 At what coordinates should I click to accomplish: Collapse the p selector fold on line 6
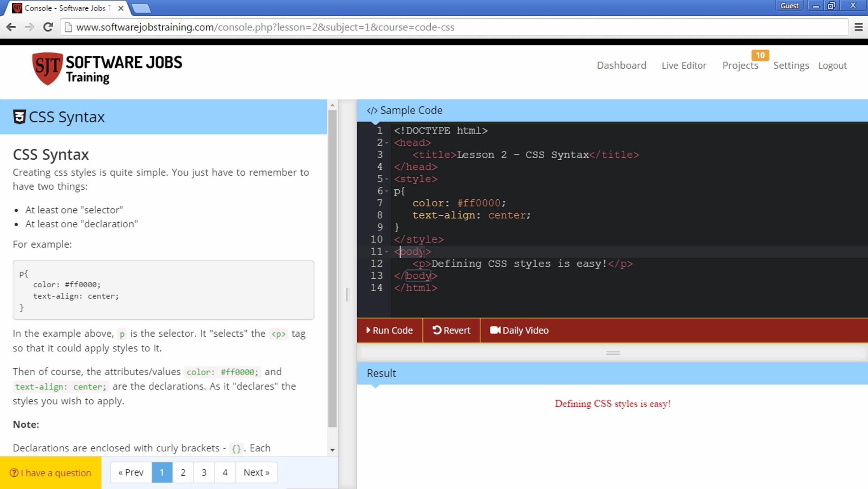point(387,191)
